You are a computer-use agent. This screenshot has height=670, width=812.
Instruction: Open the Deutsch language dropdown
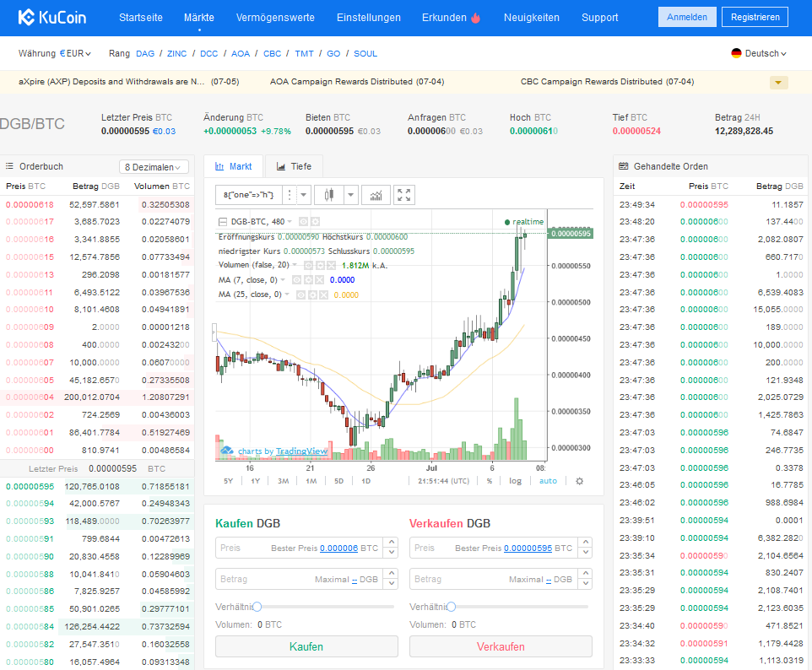(x=766, y=53)
